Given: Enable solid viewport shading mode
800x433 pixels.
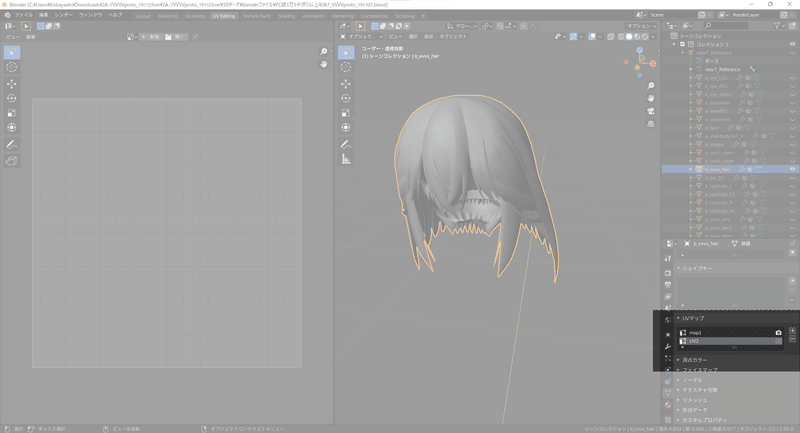Looking at the screenshot, I should pos(629,37).
